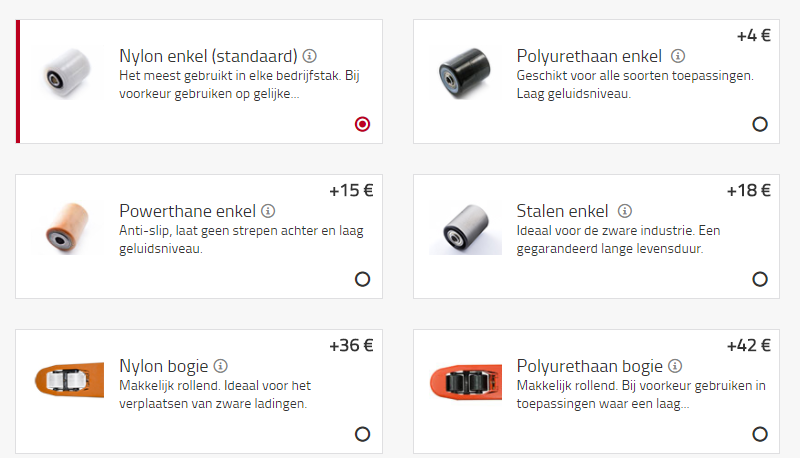The image size is (800, 458).
Task: Click the orange Powerthane wheel picture
Action: pyautogui.click(x=69, y=229)
